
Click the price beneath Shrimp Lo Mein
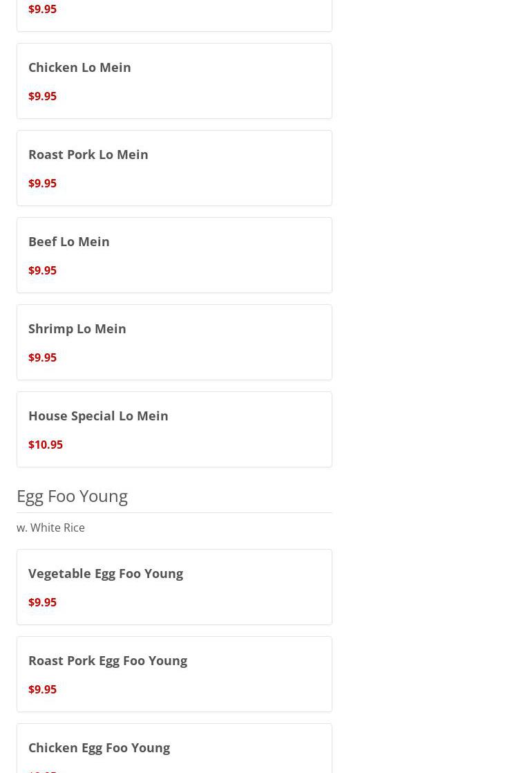pyautogui.click(x=42, y=357)
